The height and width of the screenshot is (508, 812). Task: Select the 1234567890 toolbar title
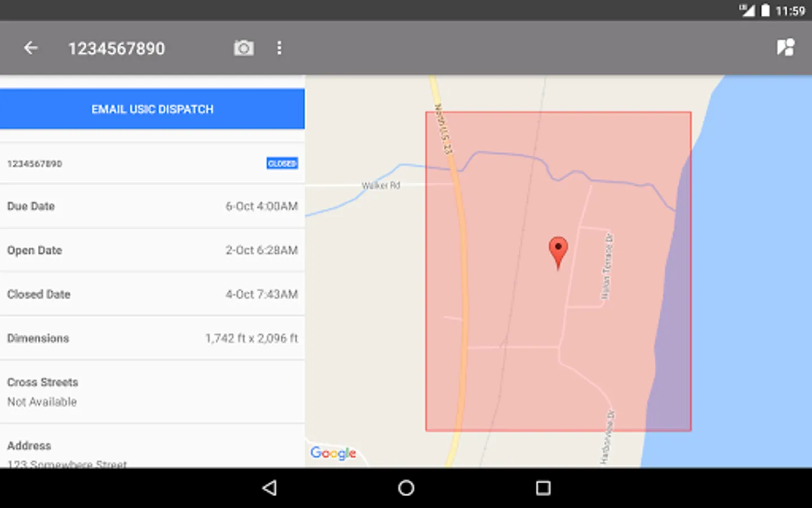(x=117, y=49)
